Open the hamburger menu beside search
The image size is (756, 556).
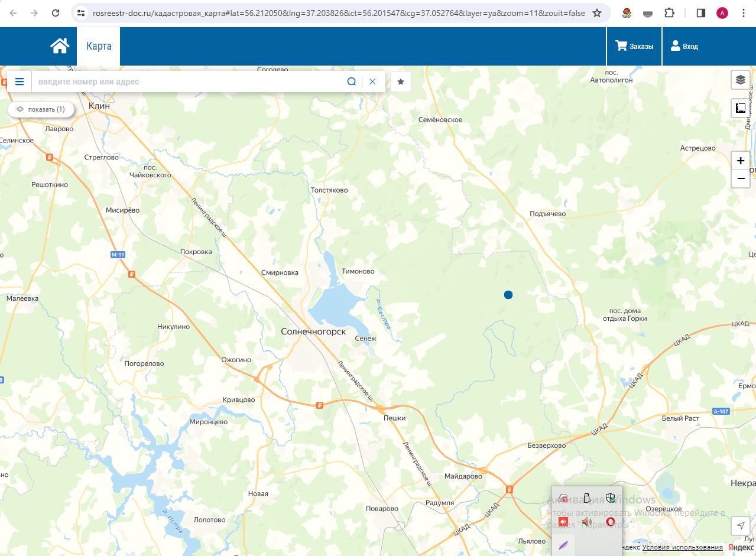[x=20, y=82]
